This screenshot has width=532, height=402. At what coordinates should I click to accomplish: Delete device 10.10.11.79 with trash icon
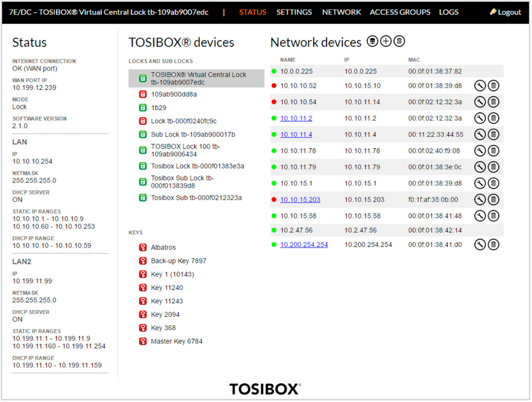(x=494, y=167)
